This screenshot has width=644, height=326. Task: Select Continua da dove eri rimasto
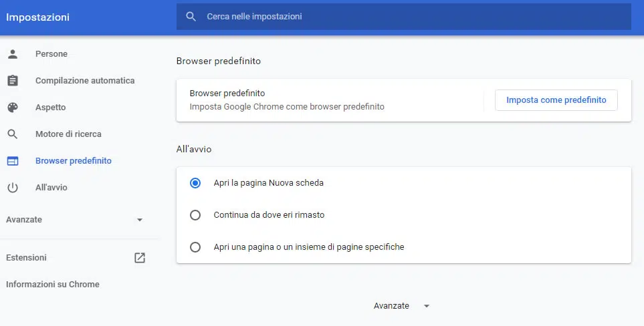pos(195,215)
